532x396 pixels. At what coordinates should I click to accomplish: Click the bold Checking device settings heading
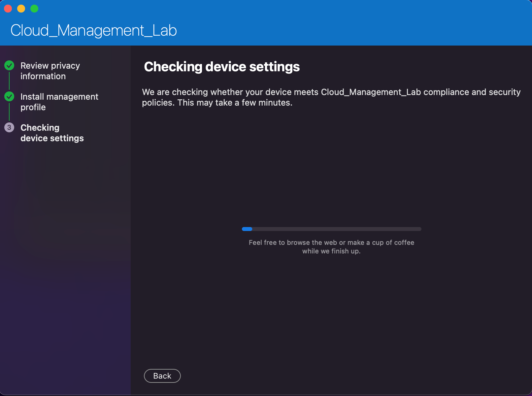(222, 67)
